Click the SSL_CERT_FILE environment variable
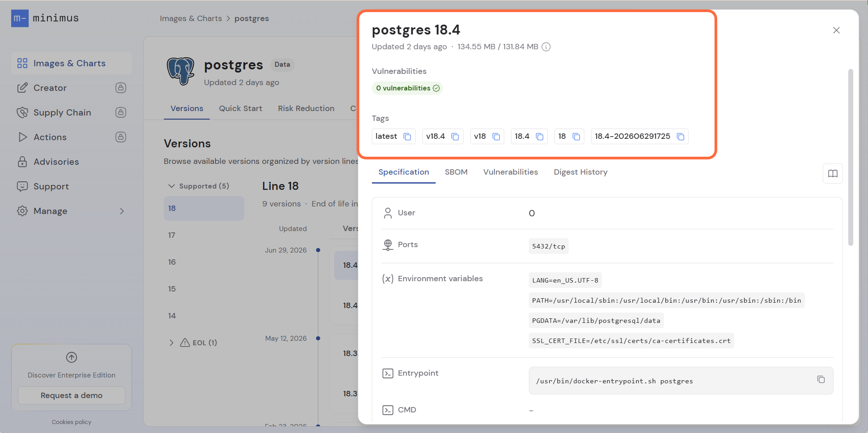Viewport: 868px width, 433px height. (631, 341)
